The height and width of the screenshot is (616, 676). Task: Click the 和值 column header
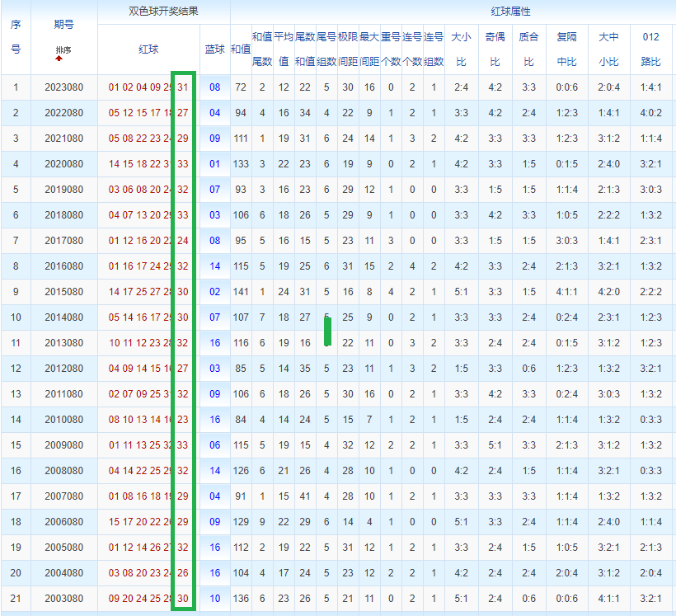tap(241, 49)
